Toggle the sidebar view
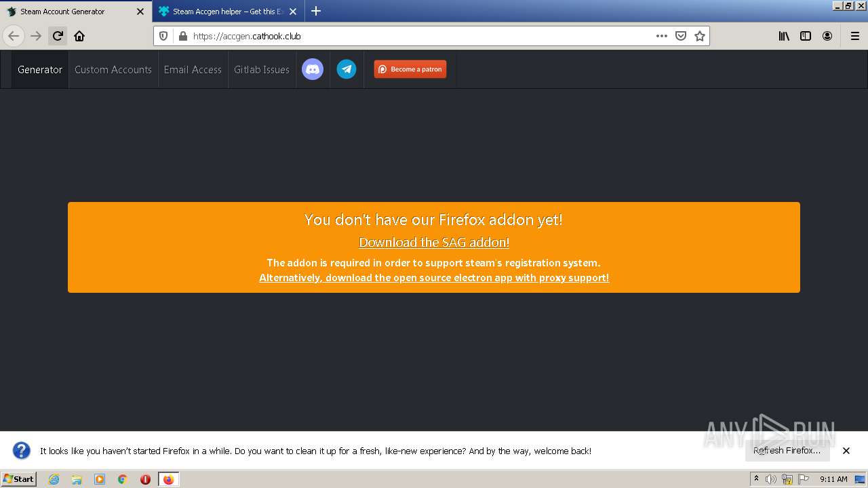Screen dimensions: 868x488 [x=806, y=36]
